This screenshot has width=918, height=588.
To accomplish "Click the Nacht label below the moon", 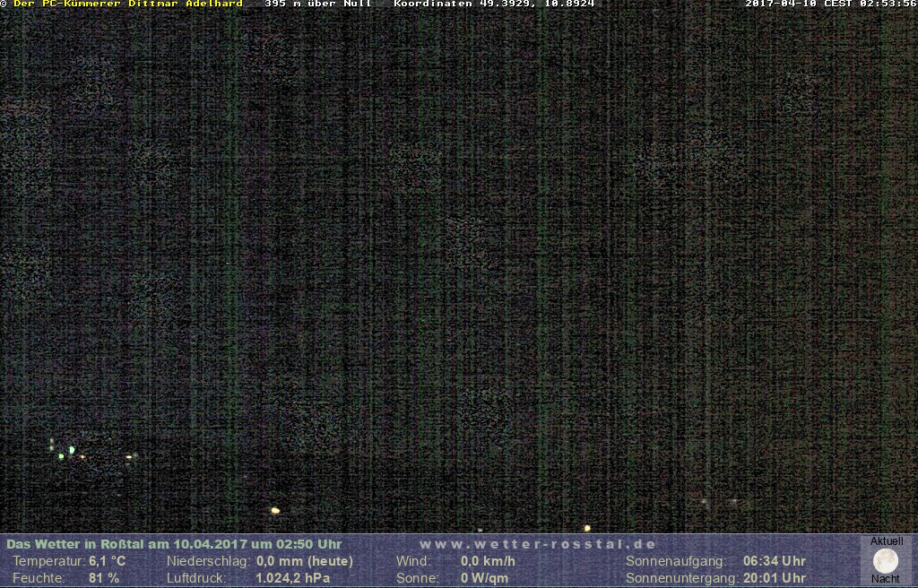I will [886, 579].
